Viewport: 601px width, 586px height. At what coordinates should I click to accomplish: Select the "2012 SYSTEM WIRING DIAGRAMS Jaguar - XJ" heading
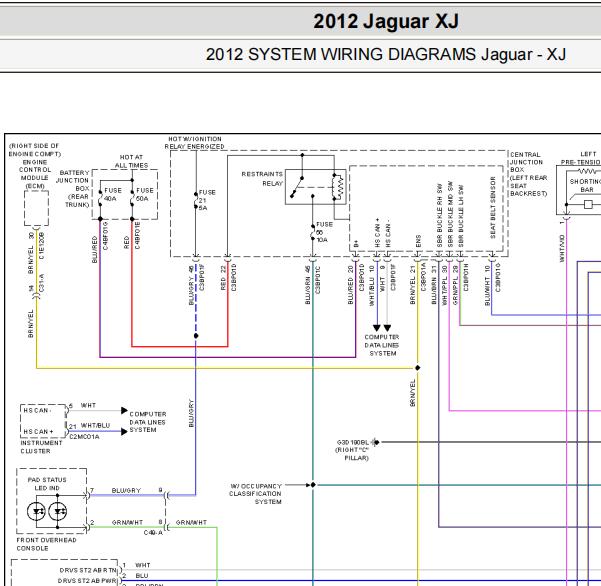(x=386, y=54)
